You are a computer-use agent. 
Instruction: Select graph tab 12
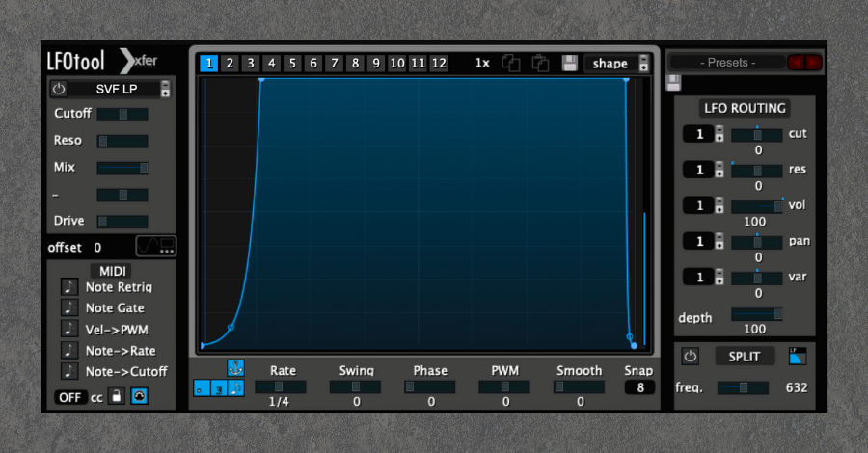(x=439, y=63)
